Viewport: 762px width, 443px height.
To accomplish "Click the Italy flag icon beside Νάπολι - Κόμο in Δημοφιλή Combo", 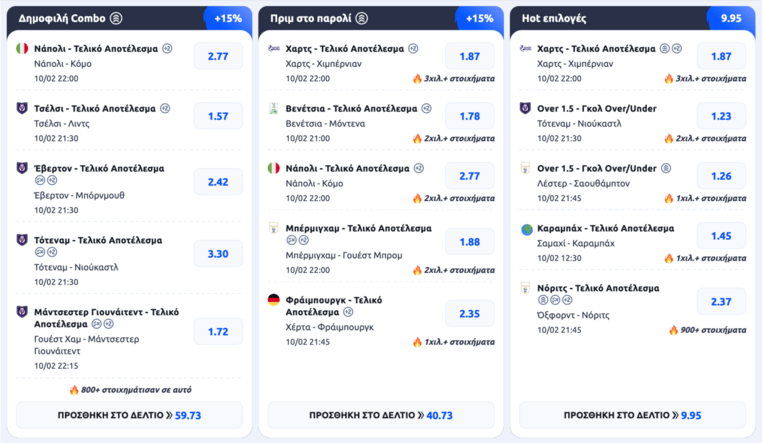I will 23,48.
